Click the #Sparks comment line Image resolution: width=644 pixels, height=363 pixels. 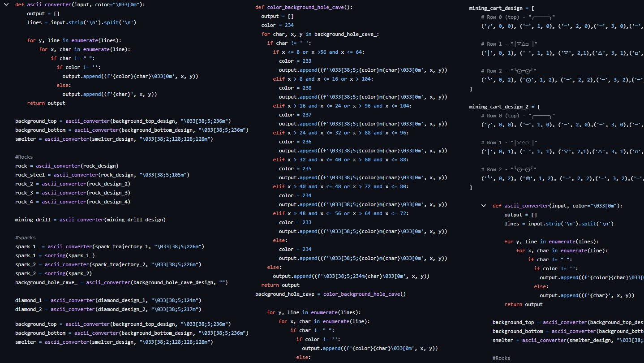point(25,238)
